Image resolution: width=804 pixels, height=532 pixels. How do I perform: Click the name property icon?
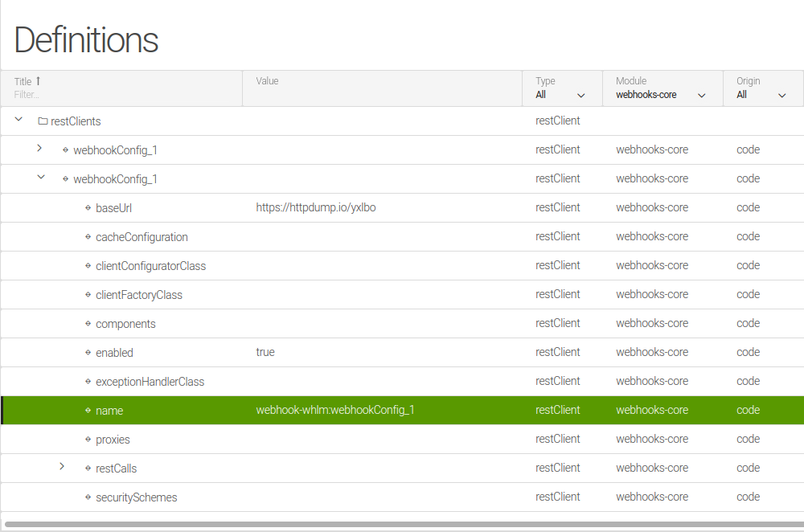(88, 411)
